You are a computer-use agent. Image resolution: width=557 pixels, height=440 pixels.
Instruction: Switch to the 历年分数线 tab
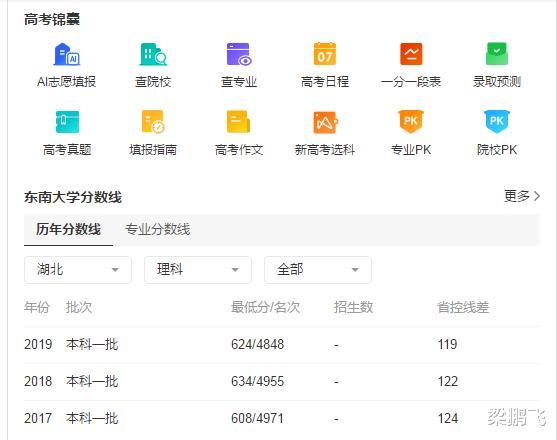68,229
